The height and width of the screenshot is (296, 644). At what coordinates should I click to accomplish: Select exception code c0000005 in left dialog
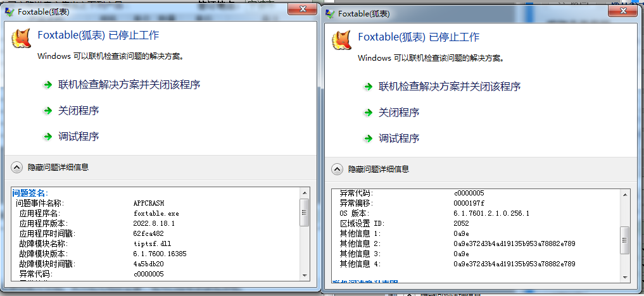point(149,274)
